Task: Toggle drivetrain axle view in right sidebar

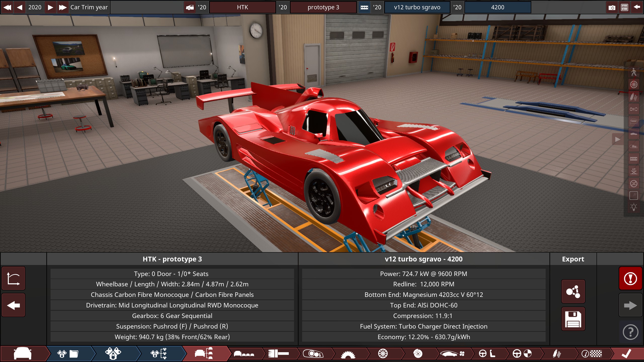Action: point(634,109)
